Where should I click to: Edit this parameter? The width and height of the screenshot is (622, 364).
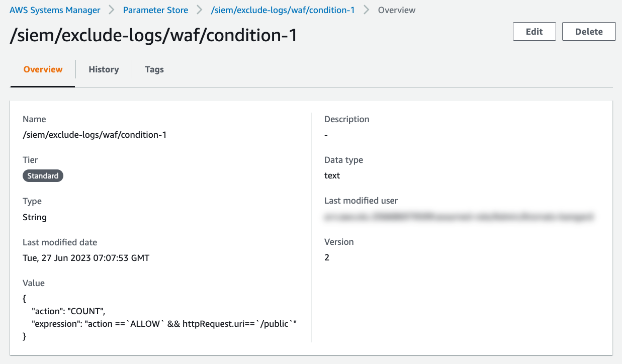pyautogui.click(x=534, y=31)
